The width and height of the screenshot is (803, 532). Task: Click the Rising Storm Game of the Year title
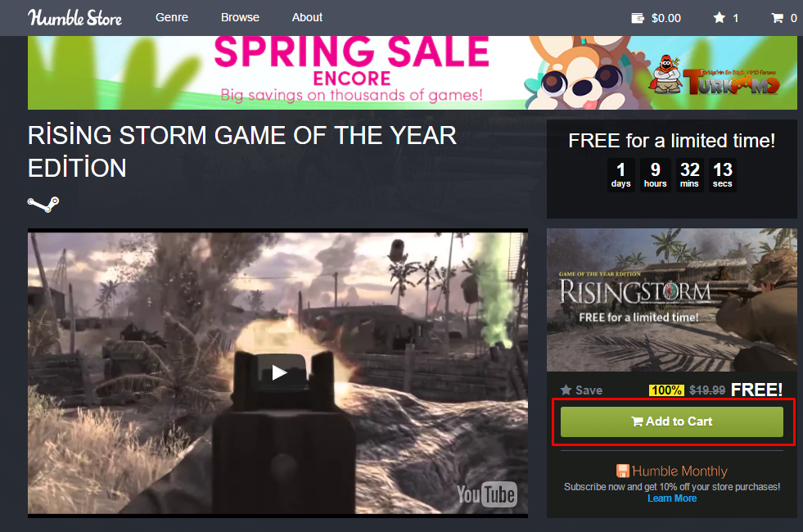pyautogui.click(x=242, y=151)
